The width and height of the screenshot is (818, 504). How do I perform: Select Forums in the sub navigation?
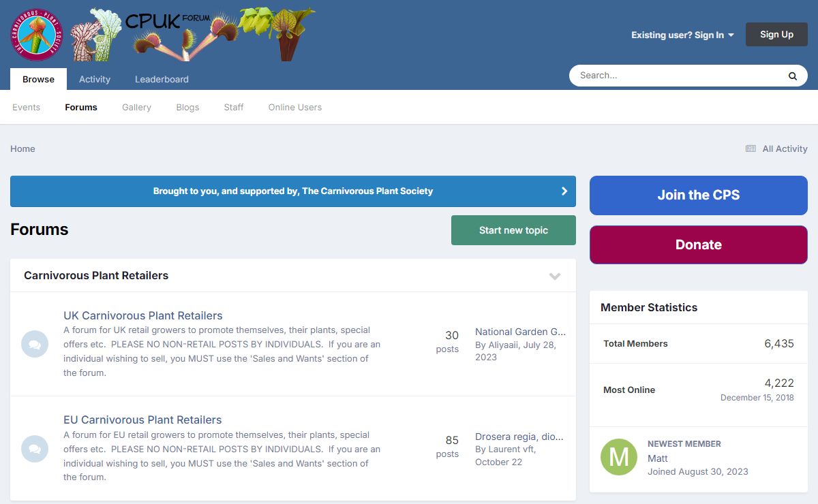(x=81, y=107)
